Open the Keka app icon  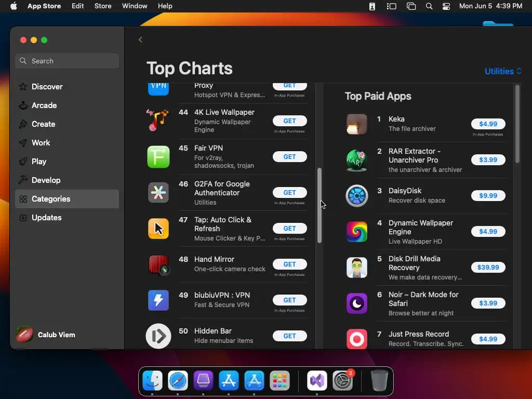click(x=356, y=124)
